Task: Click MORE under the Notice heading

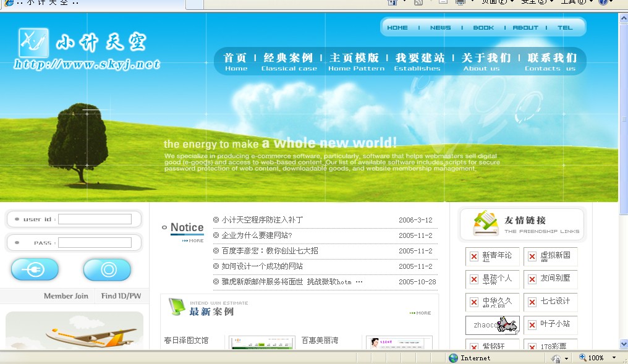Action: click(x=193, y=240)
